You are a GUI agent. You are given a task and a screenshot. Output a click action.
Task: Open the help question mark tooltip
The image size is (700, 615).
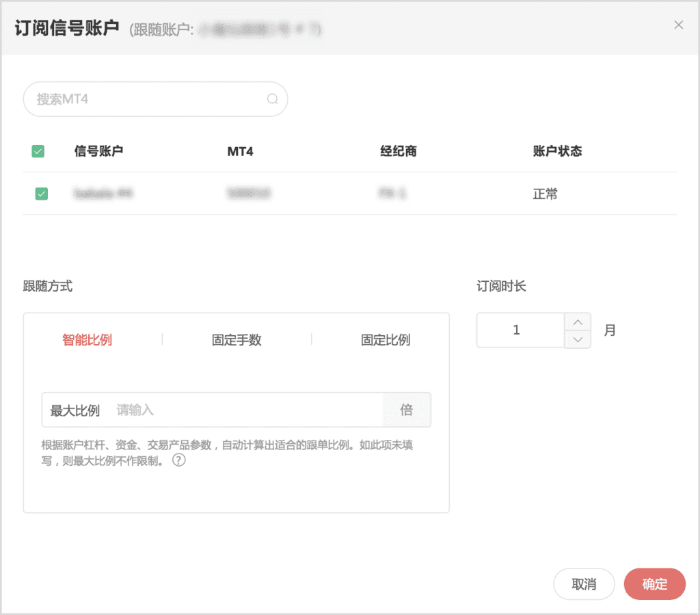(178, 460)
